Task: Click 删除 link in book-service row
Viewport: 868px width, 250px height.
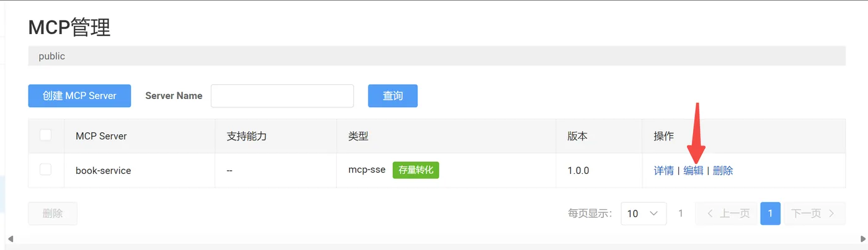Action: 723,170
